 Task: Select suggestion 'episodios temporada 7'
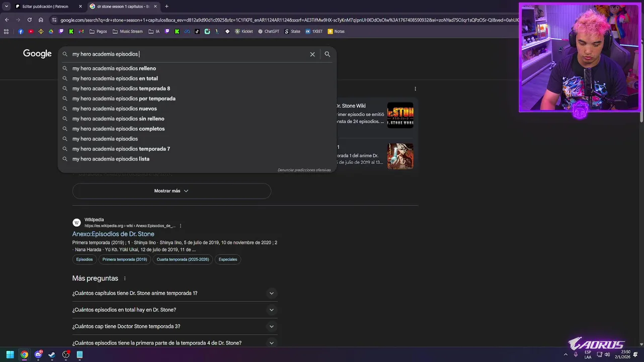[x=197, y=149]
